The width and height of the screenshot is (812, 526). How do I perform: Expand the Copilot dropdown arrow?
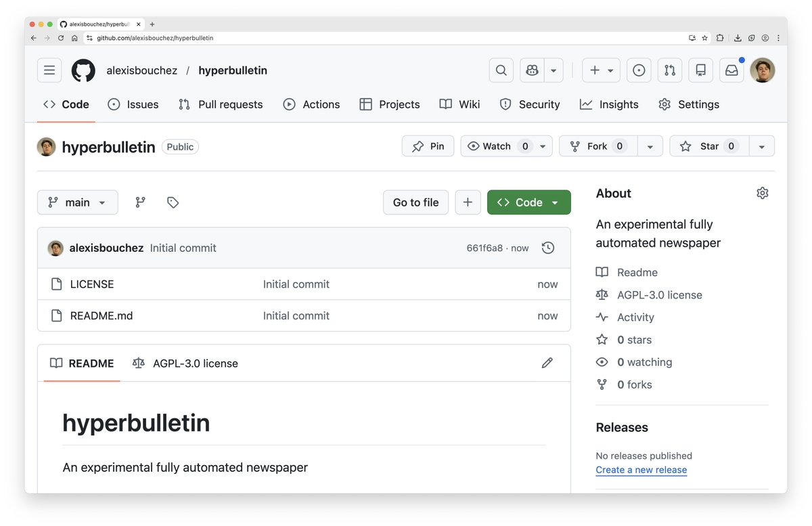[x=554, y=70]
